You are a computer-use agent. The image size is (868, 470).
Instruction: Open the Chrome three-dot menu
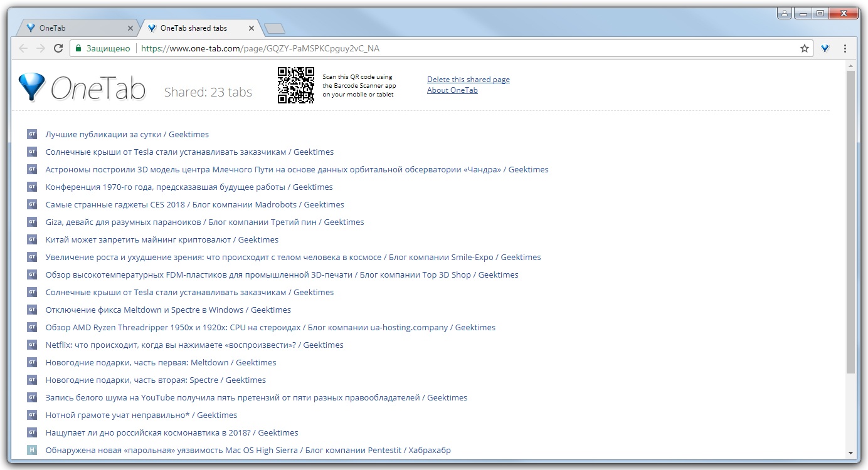point(845,48)
